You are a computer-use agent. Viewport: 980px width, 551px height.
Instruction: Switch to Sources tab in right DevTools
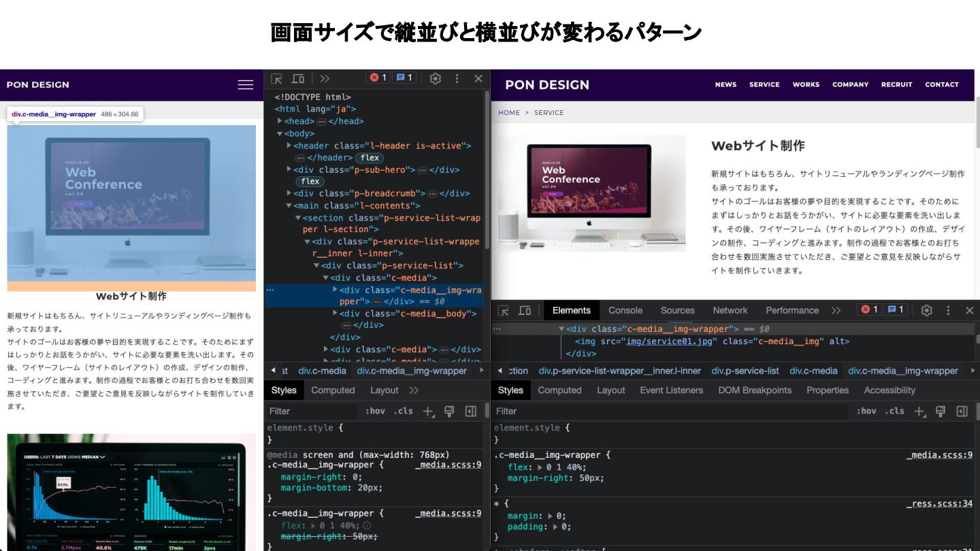pos(678,310)
